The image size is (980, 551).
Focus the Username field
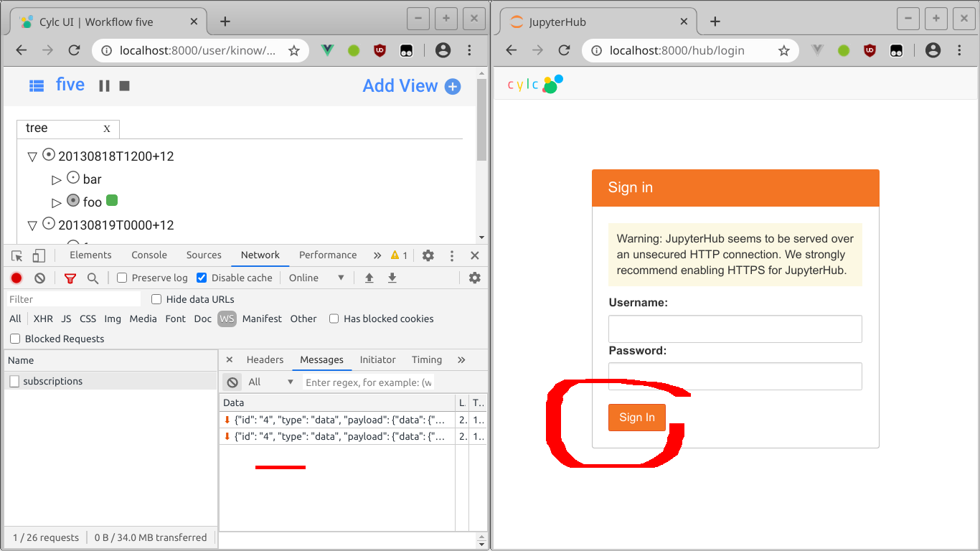click(735, 329)
